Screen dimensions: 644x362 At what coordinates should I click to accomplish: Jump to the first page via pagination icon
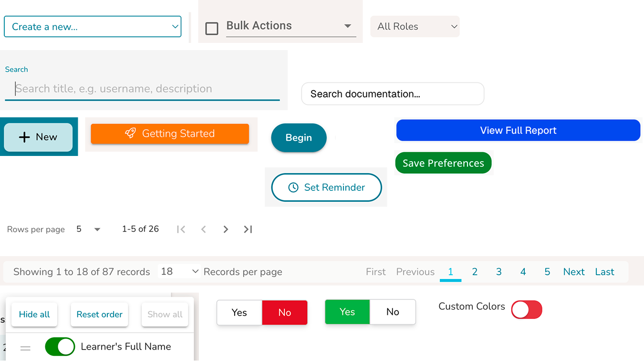[181, 229]
